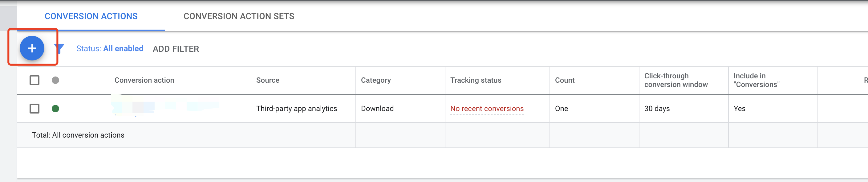Sort by the Conversion action column

[x=144, y=81]
